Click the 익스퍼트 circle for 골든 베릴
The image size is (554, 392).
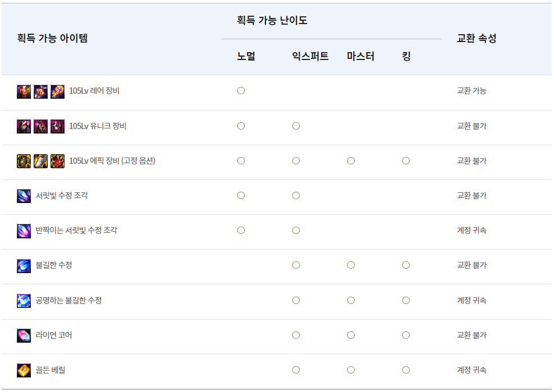[x=296, y=370]
